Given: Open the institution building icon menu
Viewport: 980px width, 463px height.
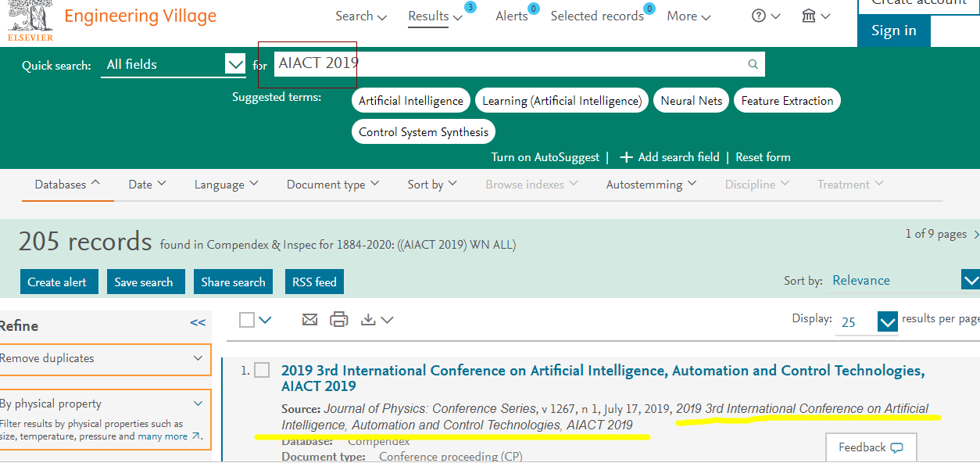Looking at the screenshot, I should [x=816, y=16].
